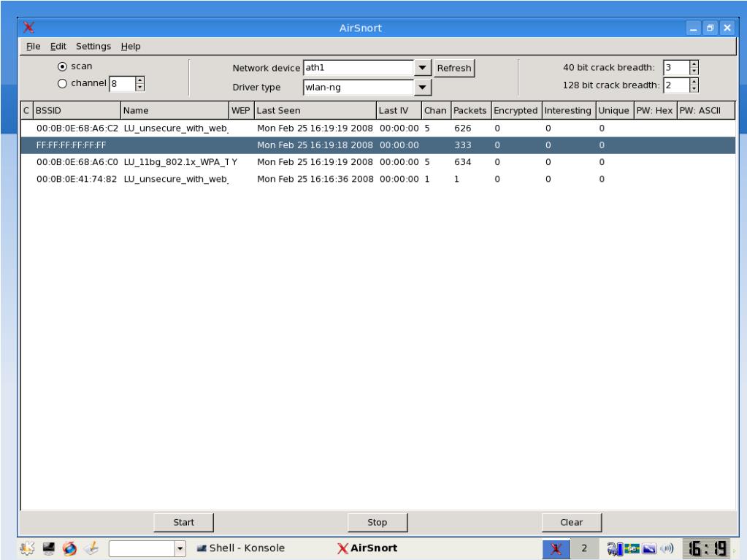Click the taskbar command input field
The image size is (747, 560).
(x=142, y=548)
